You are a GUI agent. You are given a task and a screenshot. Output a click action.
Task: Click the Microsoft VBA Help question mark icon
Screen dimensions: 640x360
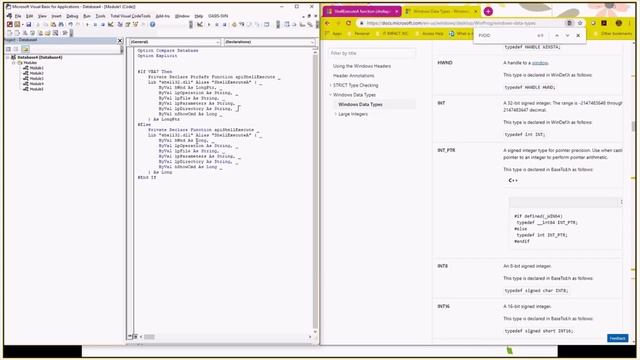[x=152, y=24]
